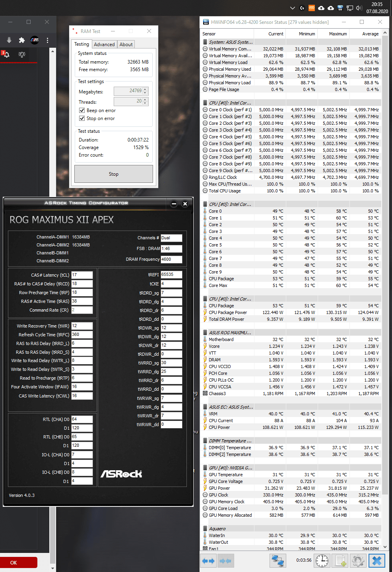Click HWiNFO scrollbar down arrow
This screenshot has height=572, width=392.
385,547
